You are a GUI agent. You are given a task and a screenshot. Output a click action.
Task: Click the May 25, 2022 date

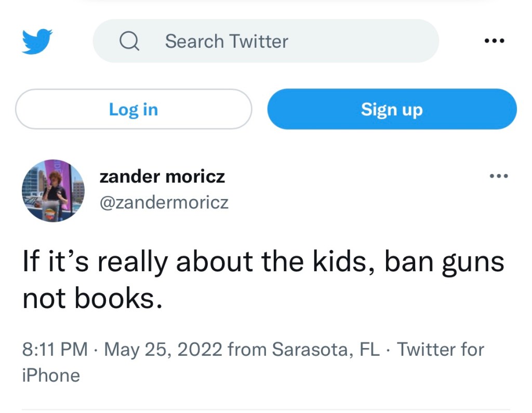164,349
